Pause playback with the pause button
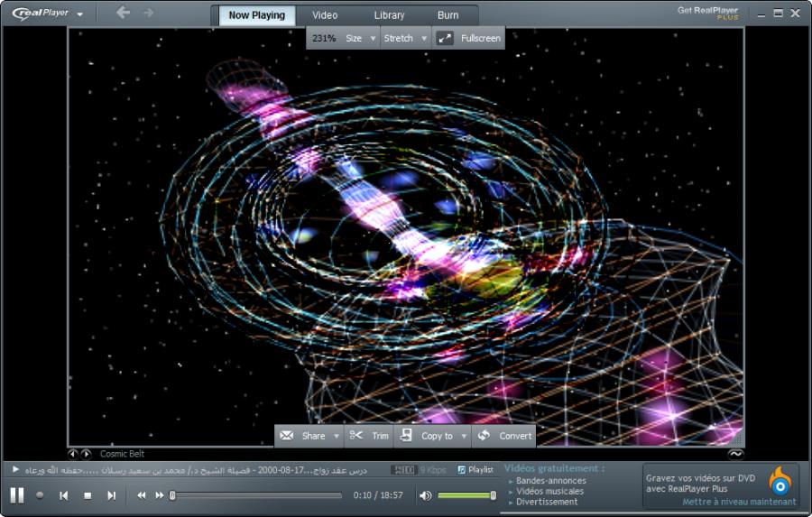 tap(17, 494)
